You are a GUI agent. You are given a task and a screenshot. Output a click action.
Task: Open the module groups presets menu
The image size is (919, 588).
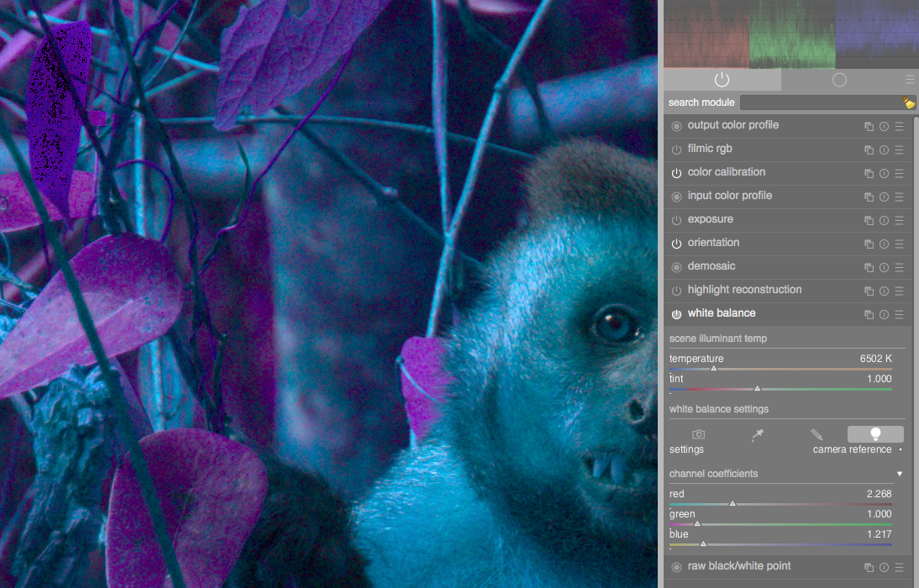909,80
